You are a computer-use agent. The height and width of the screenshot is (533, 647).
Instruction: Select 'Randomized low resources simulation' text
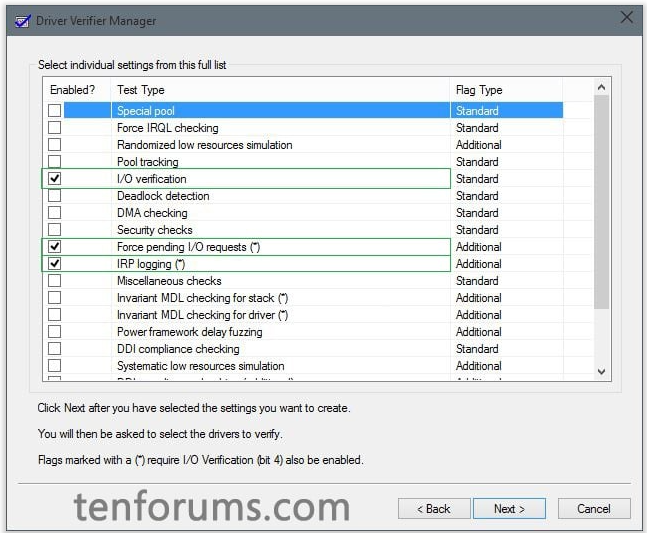tap(205, 145)
